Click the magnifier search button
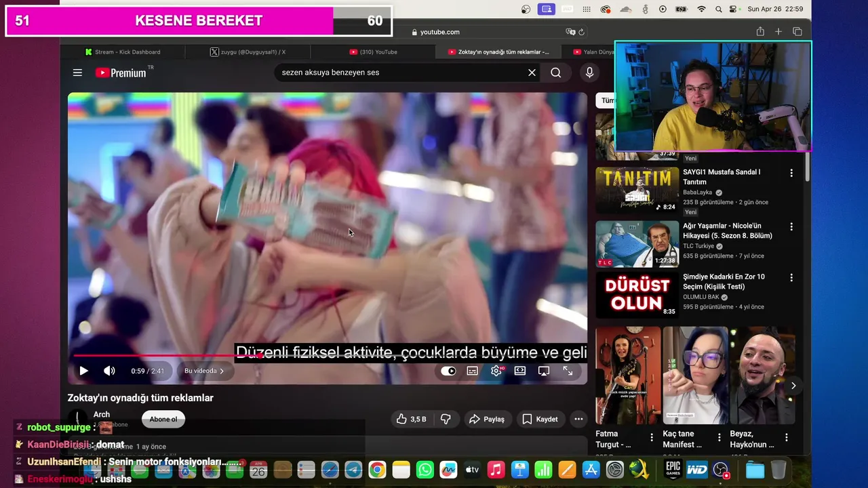 (556, 73)
